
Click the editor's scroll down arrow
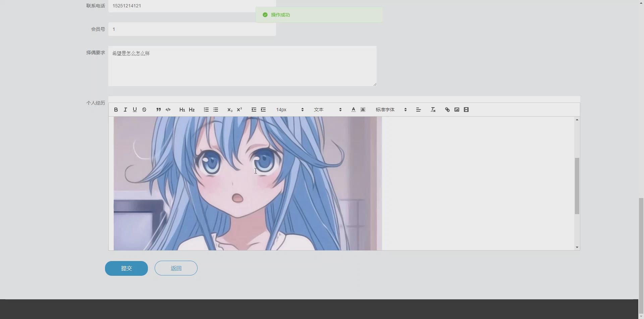coord(577,247)
